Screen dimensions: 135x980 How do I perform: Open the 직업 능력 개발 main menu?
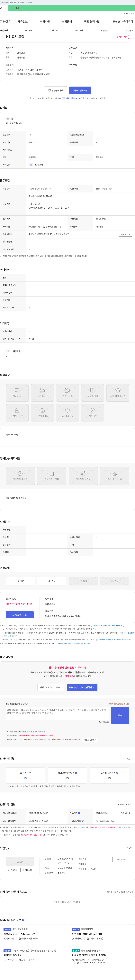point(92,22)
